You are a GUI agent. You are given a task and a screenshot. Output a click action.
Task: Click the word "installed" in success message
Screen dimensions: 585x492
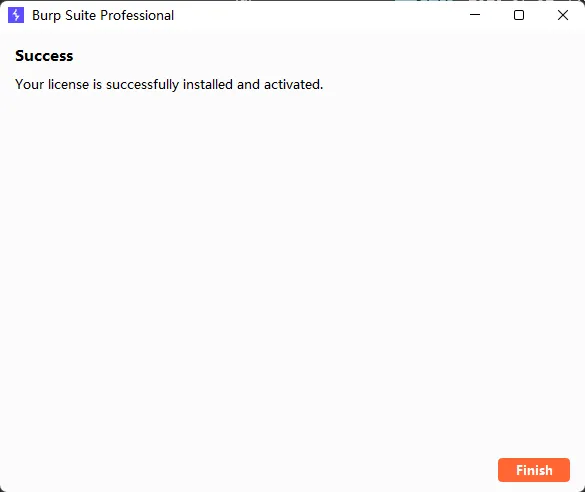click(208, 84)
